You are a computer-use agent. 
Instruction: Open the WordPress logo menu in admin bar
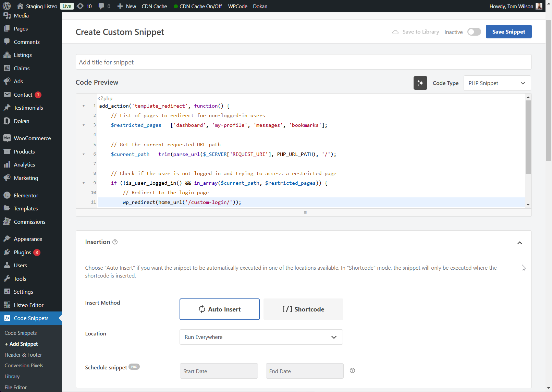pos(7,6)
